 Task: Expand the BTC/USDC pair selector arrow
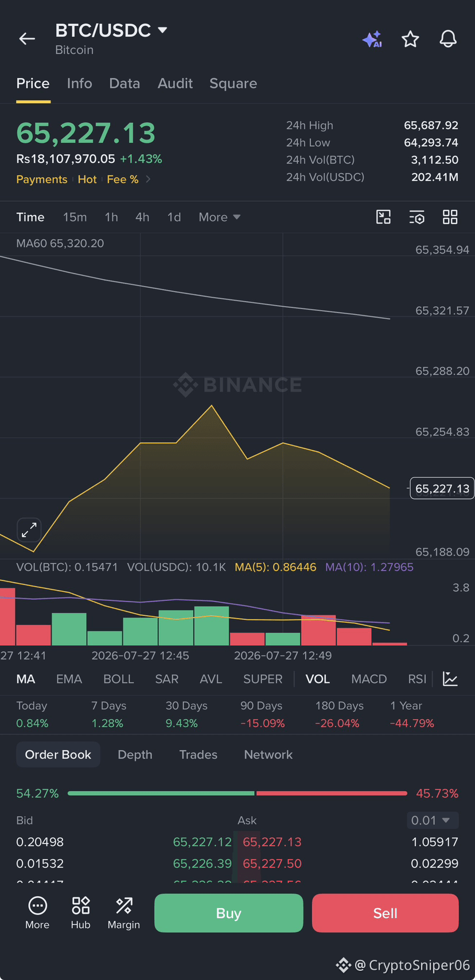[x=162, y=30]
